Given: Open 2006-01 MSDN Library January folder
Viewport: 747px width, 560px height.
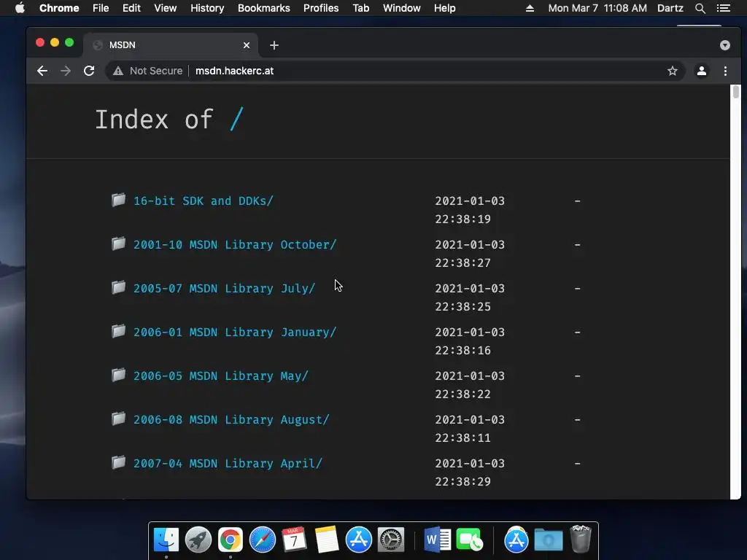Looking at the screenshot, I should [x=235, y=332].
